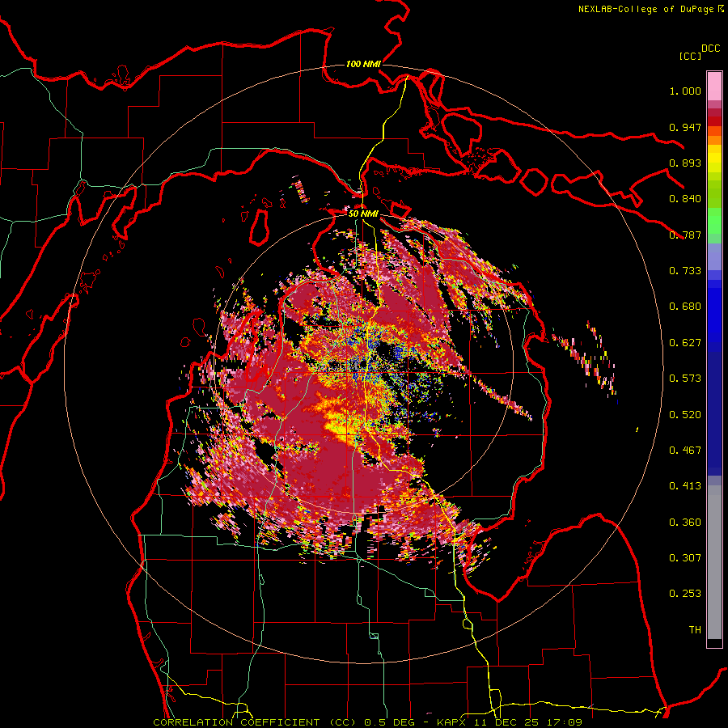Click the 50 NMI range ring label
Viewport: 728px width, 728px height.
pyautogui.click(x=363, y=214)
